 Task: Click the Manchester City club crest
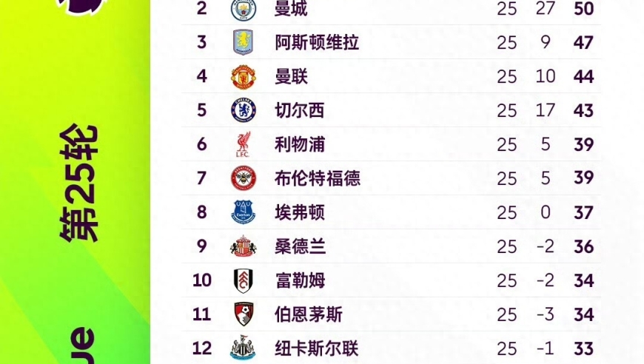click(243, 10)
